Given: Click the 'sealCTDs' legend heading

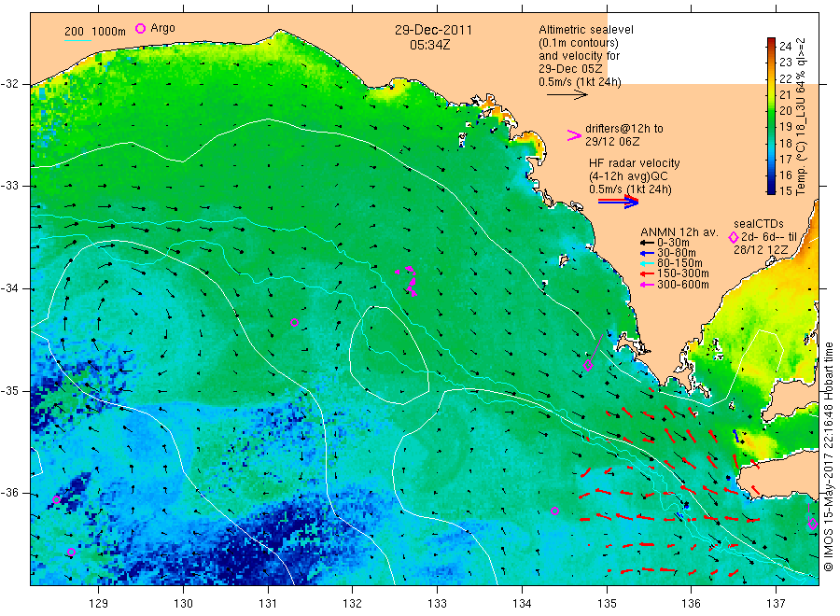Looking at the screenshot, I should (759, 224).
